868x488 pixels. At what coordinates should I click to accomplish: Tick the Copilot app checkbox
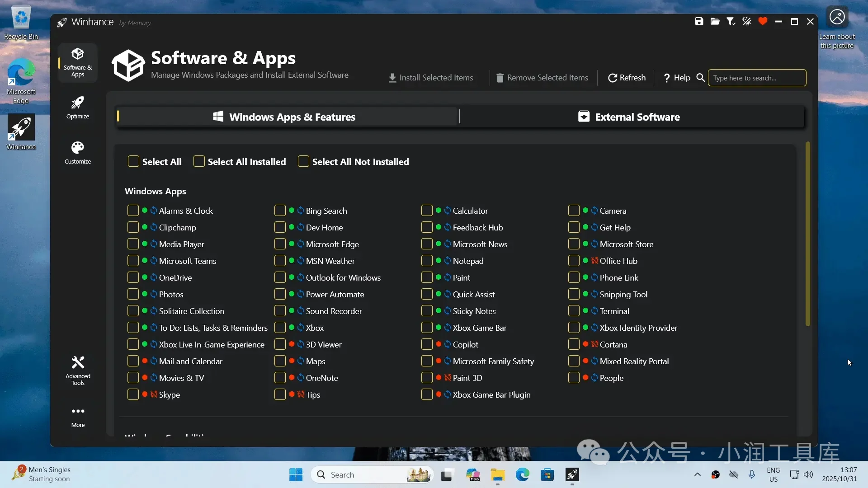427,344
